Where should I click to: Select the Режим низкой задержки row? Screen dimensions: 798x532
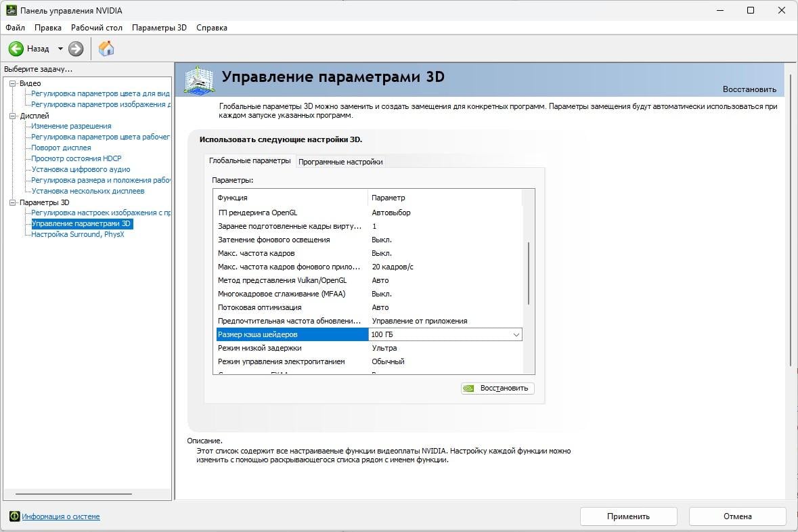[x=368, y=348]
